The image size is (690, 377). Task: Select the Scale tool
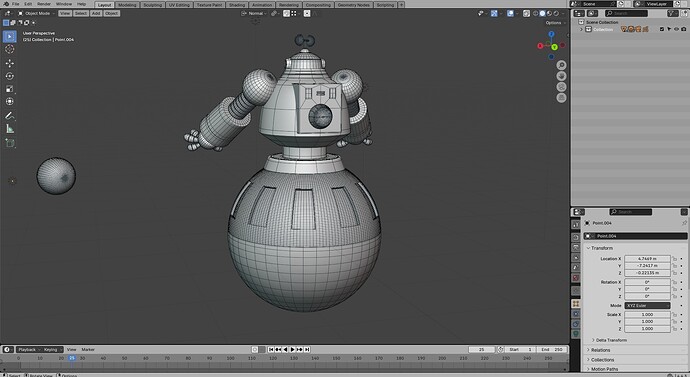[x=10, y=89]
